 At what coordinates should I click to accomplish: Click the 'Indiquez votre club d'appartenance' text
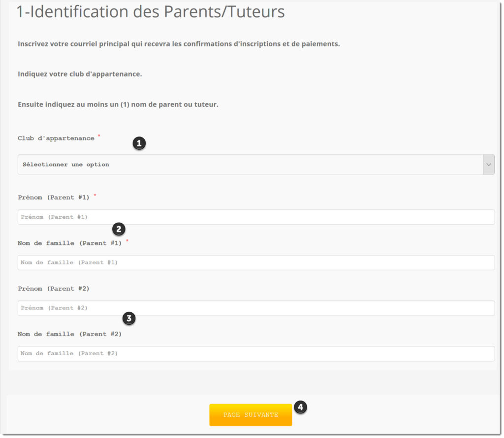(x=80, y=74)
